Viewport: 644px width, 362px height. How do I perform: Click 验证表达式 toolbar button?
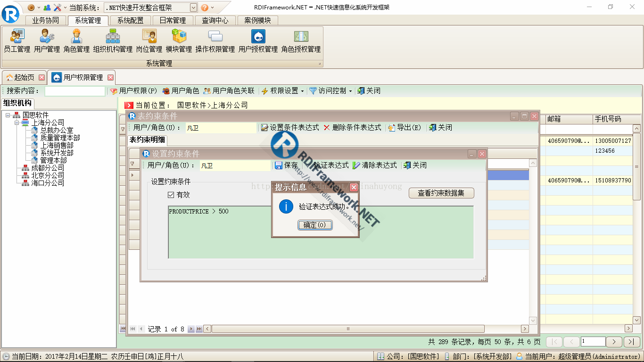(328, 165)
